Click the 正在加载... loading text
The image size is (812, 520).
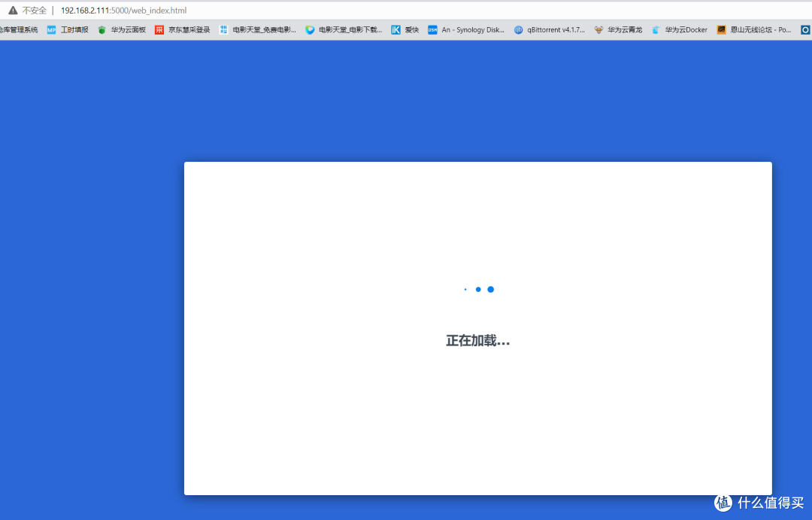(478, 341)
